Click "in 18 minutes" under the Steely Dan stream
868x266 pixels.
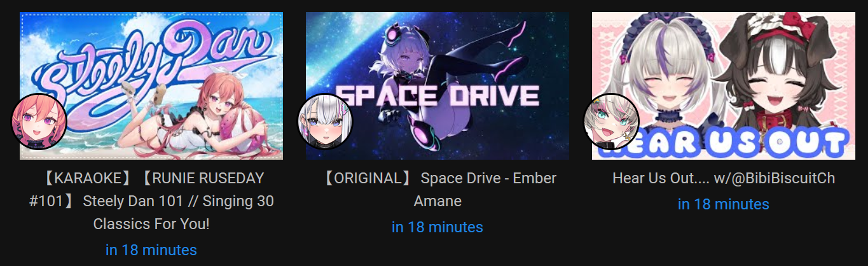tap(151, 250)
